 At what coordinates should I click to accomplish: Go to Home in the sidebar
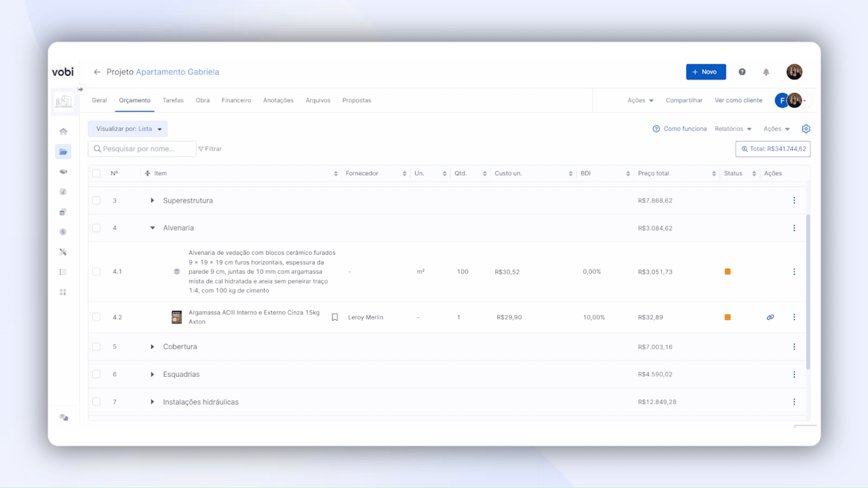[63, 131]
